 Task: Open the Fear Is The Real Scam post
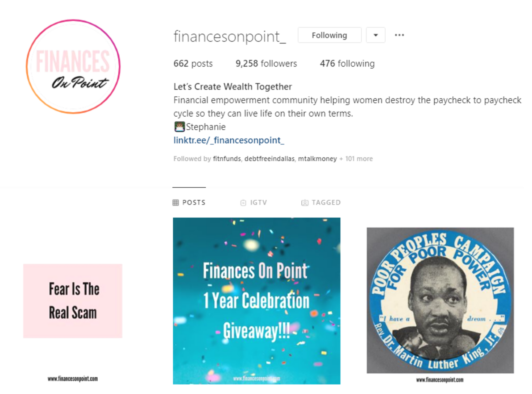point(73,301)
